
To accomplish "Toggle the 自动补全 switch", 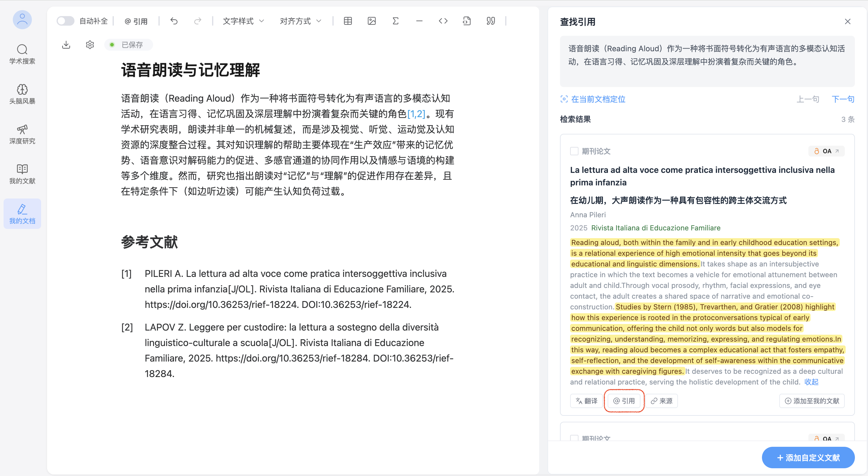I will point(65,21).
